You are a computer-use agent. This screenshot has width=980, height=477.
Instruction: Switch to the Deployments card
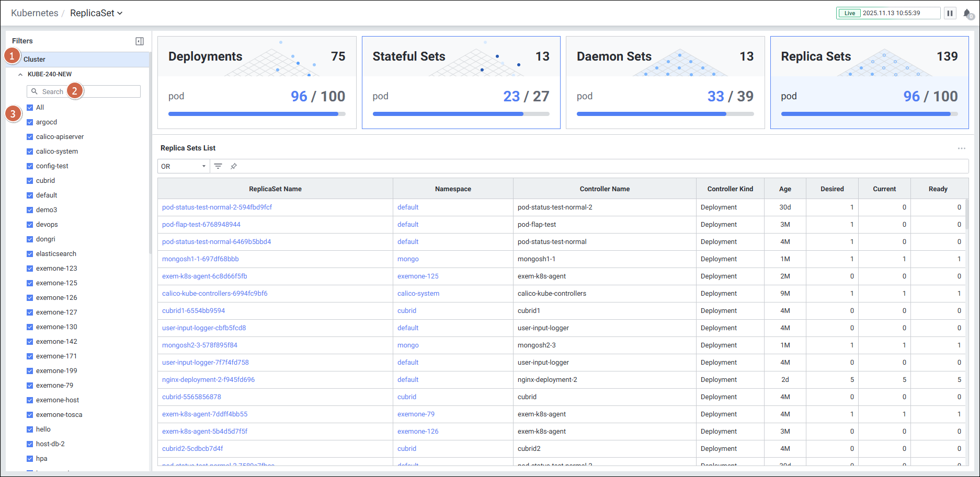pyautogui.click(x=257, y=83)
